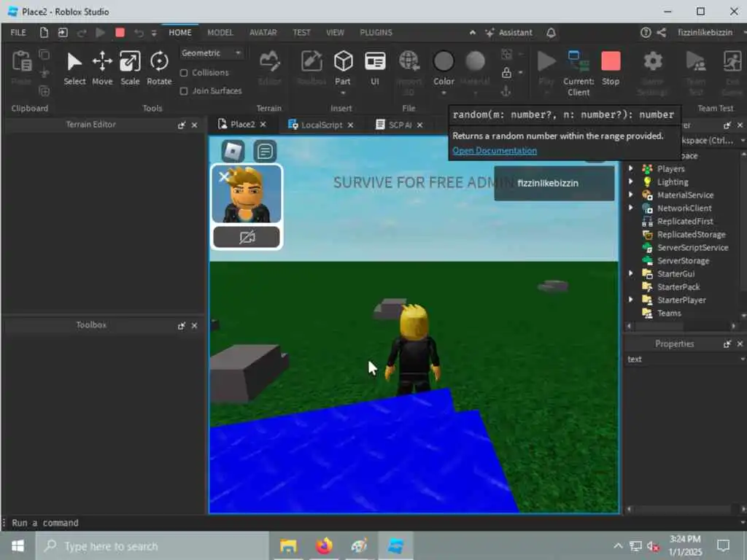The image size is (747, 560).
Task: Close the Properties panel
Action: tap(740, 344)
